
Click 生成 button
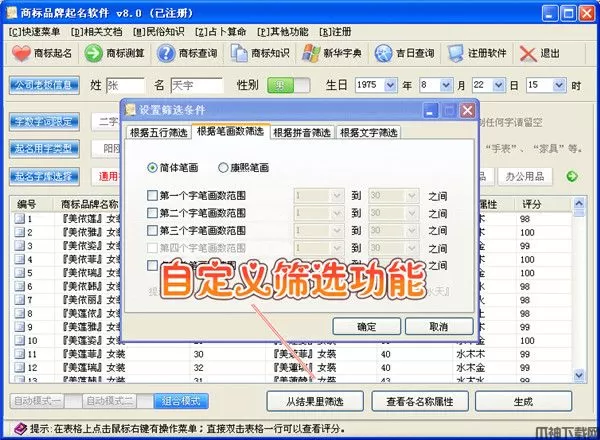coord(523,401)
